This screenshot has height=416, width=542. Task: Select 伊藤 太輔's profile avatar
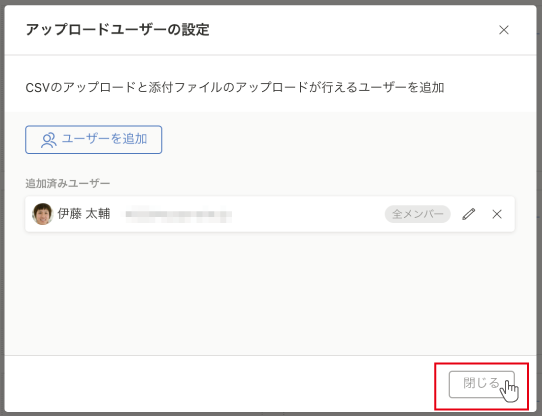coord(43,214)
